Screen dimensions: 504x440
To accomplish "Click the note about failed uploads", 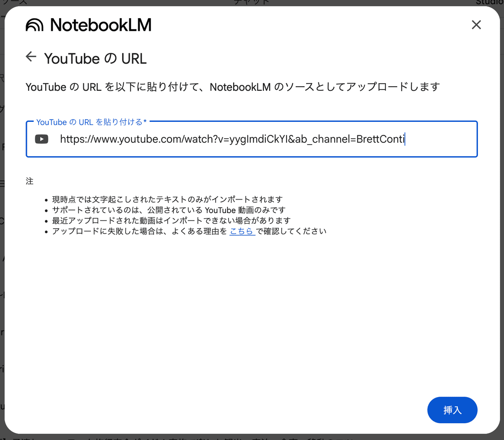I will (189, 231).
